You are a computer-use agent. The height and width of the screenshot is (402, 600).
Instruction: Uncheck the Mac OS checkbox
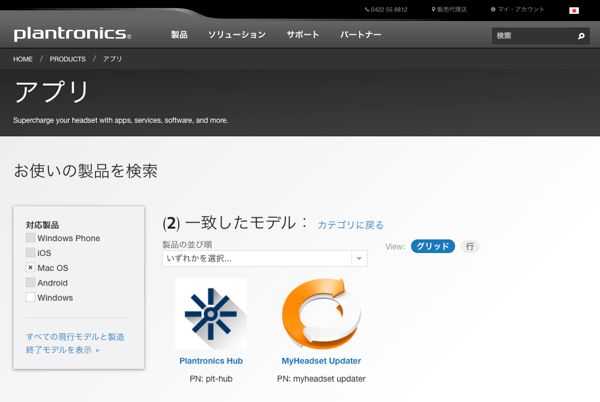pos(31,267)
